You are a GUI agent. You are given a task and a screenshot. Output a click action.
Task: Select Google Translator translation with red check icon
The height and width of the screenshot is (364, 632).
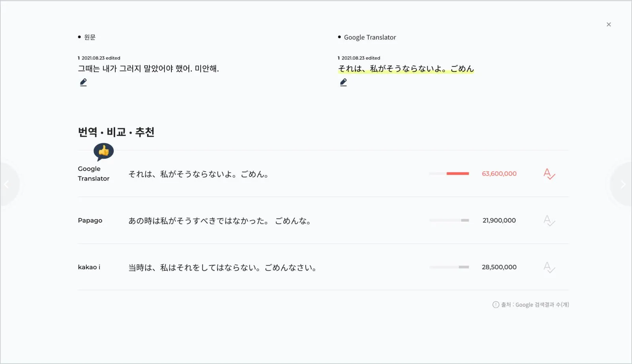click(549, 174)
